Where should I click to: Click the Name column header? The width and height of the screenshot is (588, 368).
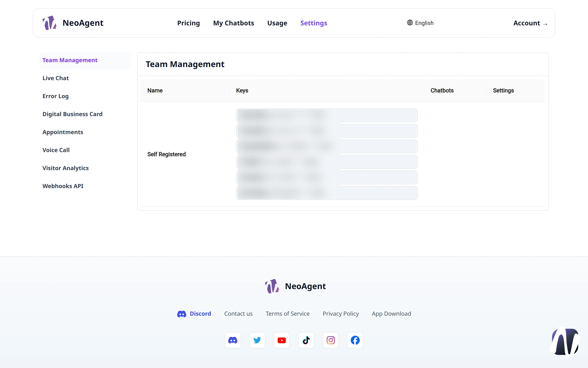click(x=155, y=91)
